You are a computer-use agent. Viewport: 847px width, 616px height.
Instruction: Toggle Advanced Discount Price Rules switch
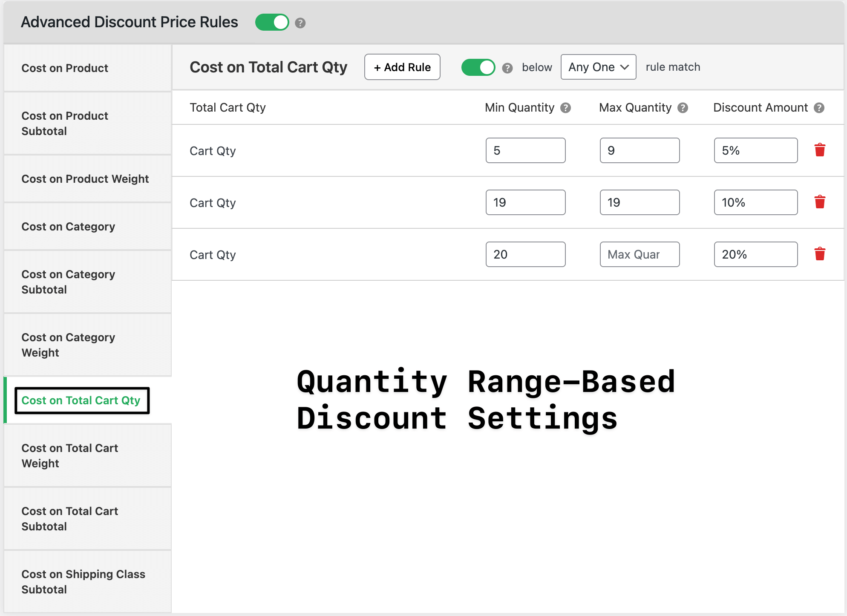[272, 22]
